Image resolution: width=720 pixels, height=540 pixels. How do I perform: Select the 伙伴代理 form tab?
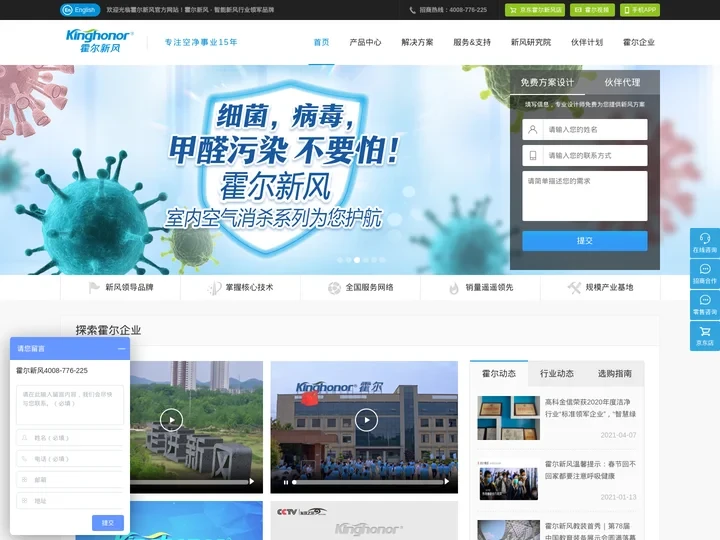click(x=622, y=82)
